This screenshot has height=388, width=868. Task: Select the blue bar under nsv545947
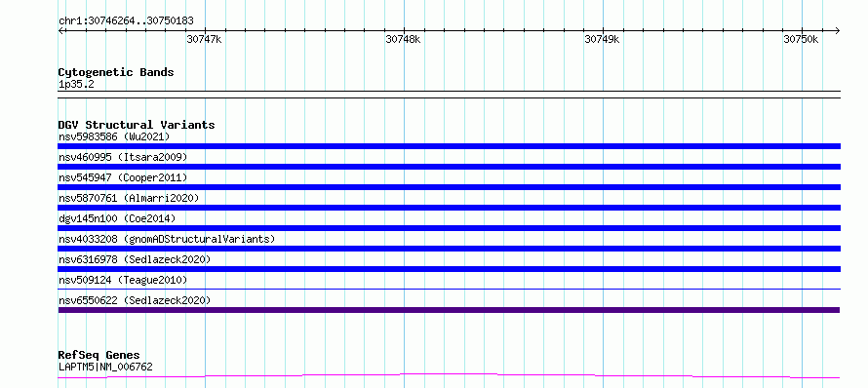coord(449,187)
